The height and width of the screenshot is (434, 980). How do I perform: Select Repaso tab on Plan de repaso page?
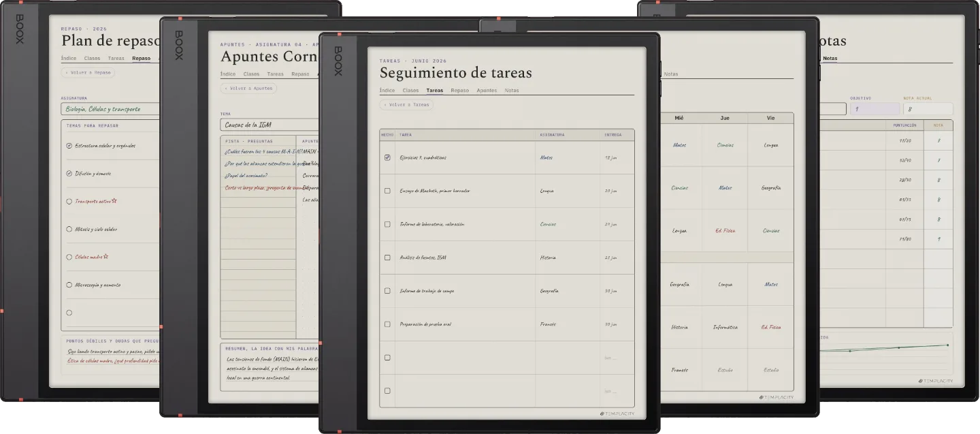(141, 59)
